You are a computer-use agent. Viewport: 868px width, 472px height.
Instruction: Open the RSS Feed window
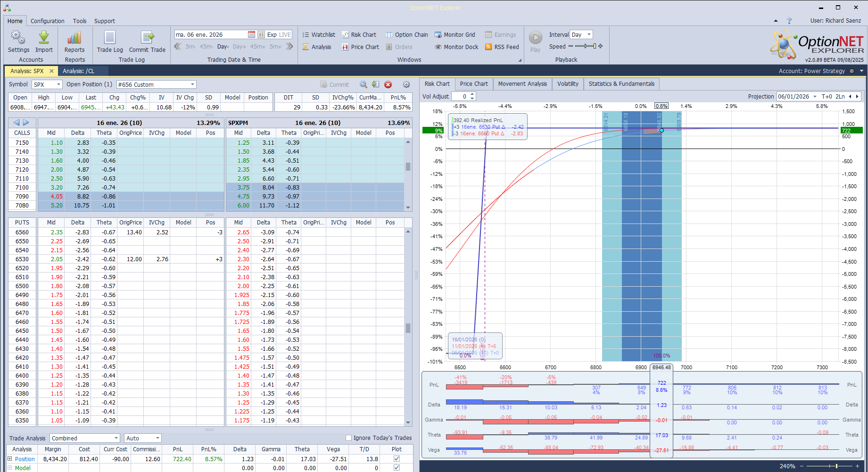pos(502,47)
